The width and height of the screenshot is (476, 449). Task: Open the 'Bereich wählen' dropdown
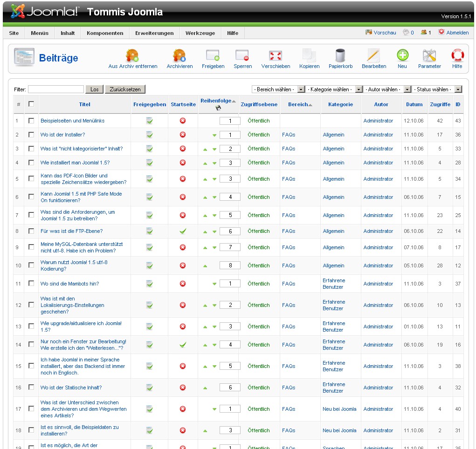click(x=278, y=89)
